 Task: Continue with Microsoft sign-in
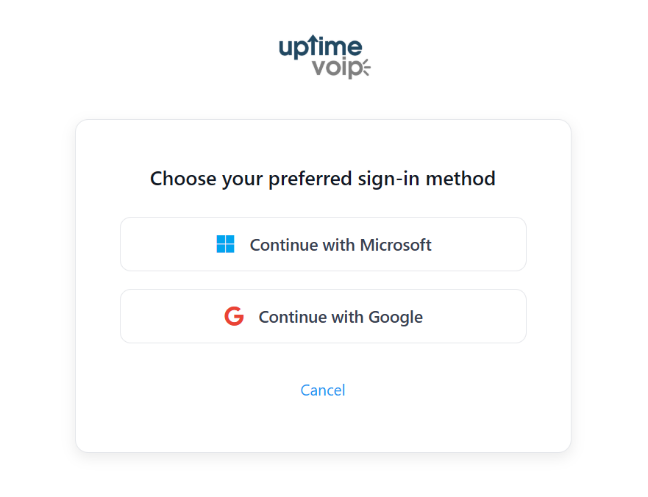click(x=323, y=244)
